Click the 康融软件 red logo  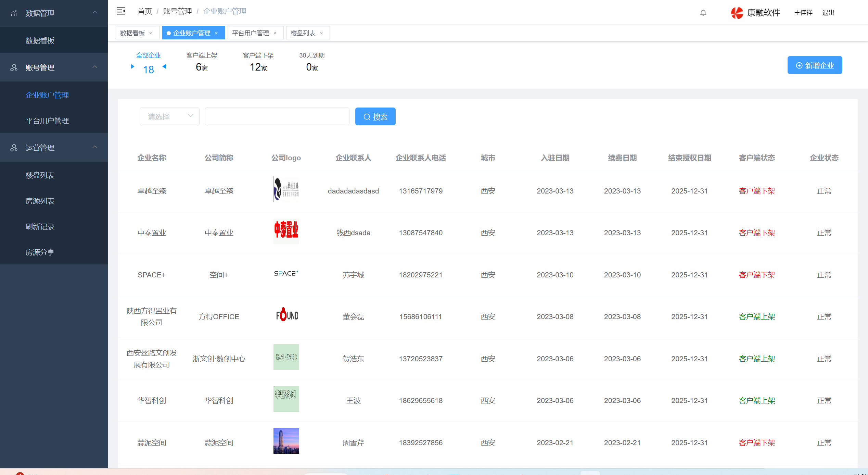pyautogui.click(x=737, y=13)
